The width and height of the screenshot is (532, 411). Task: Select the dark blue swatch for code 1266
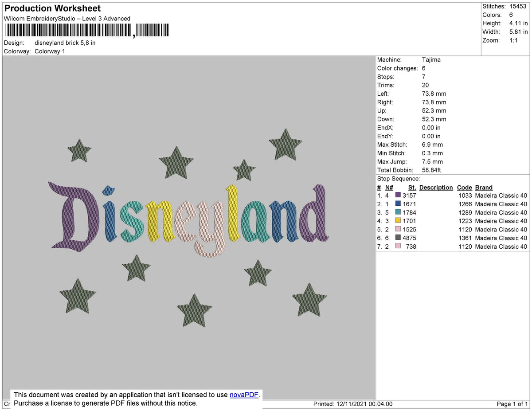[x=398, y=204]
